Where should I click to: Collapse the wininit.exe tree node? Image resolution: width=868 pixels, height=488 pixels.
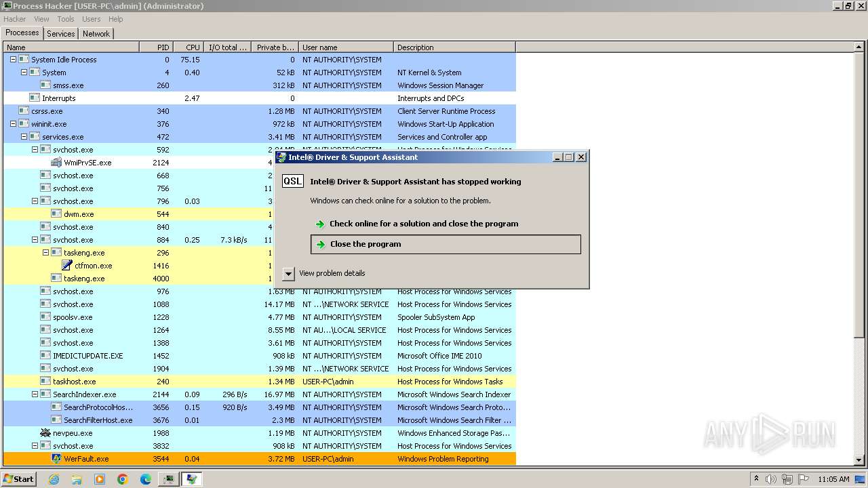click(13, 124)
